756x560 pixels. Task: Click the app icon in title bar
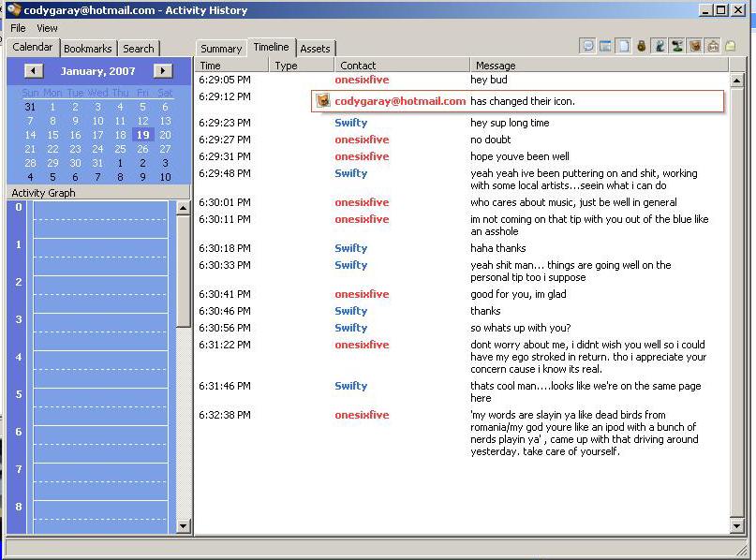[13, 9]
